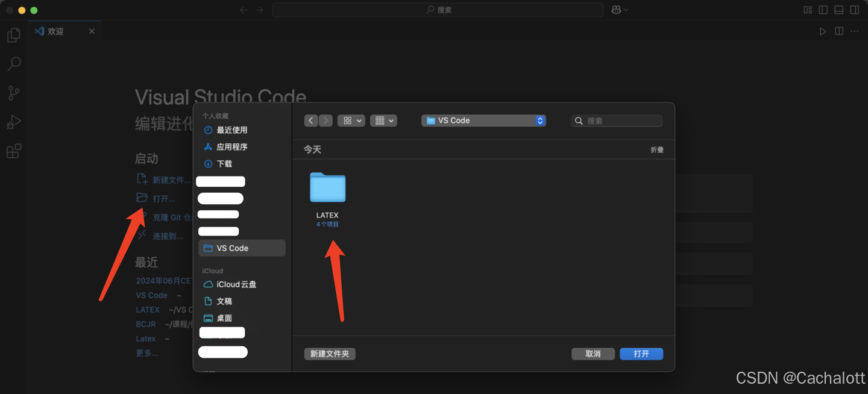Select 下载 in dialog sidebar
Viewport: 868px width, 394px height.
242,164
